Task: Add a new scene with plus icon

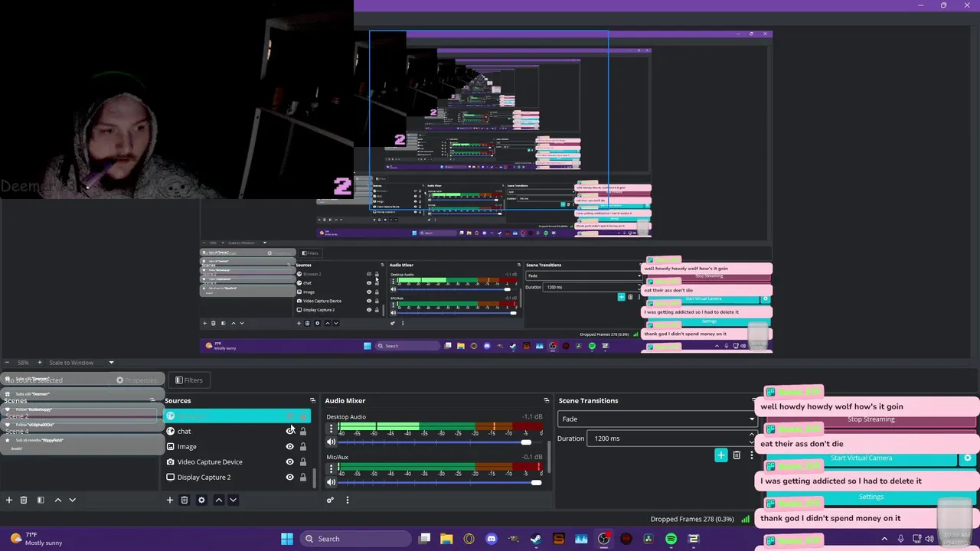Action: [9, 500]
